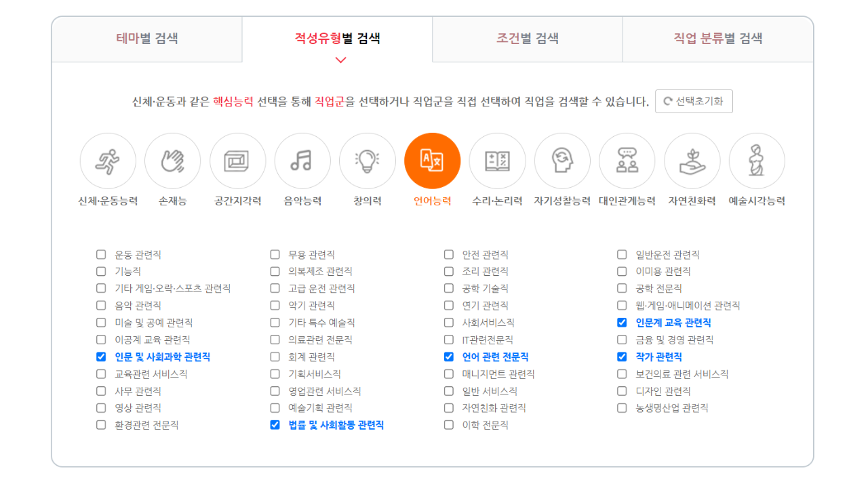Uncheck the 작가 관련직 checkbox

click(622, 357)
